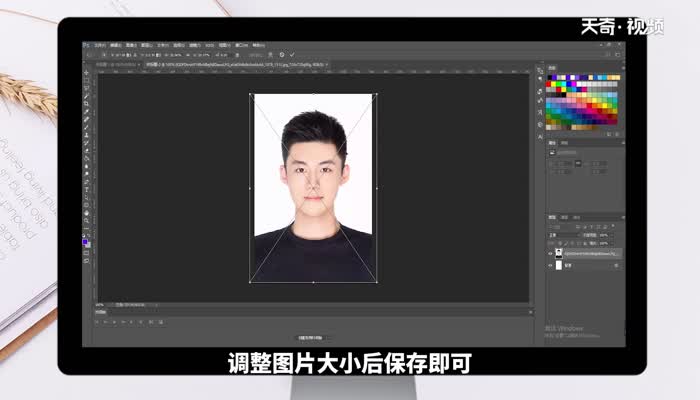Select the Brush tool
Image resolution: width=700 pixels, height=400 pixels.
(x=86, y=127)
